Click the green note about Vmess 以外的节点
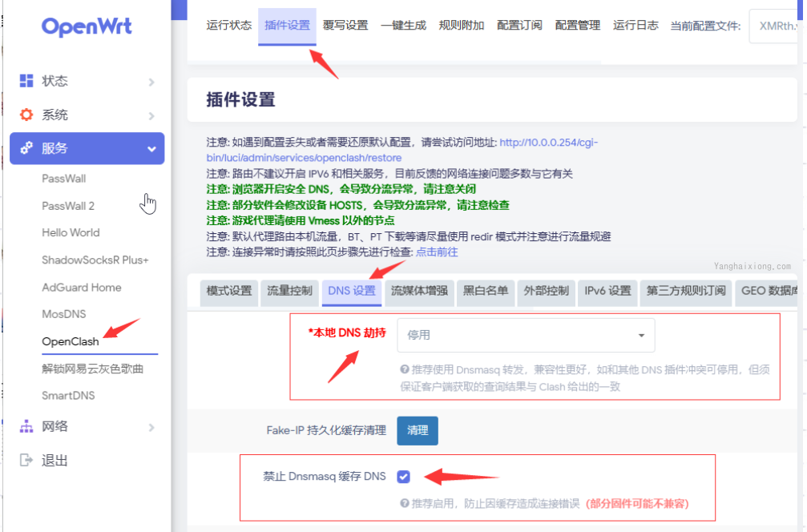 coord(301,220)
